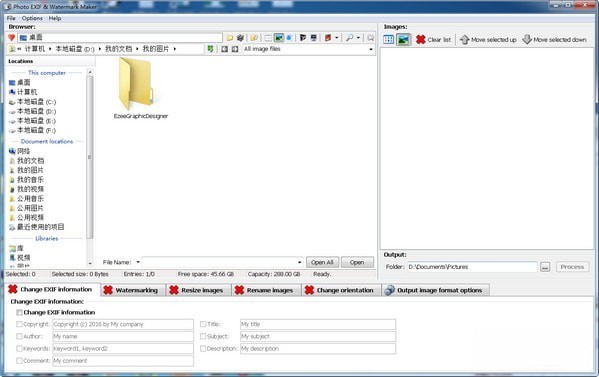
Task: Click the output Folder path field
Action: [472, 267]
